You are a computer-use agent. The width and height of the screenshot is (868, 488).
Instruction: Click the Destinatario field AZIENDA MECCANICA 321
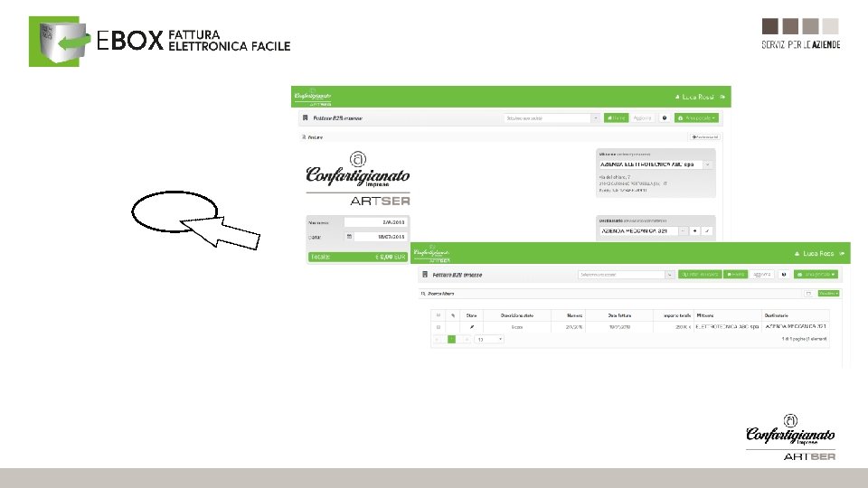pyautogui.click(x=638, y=230)
